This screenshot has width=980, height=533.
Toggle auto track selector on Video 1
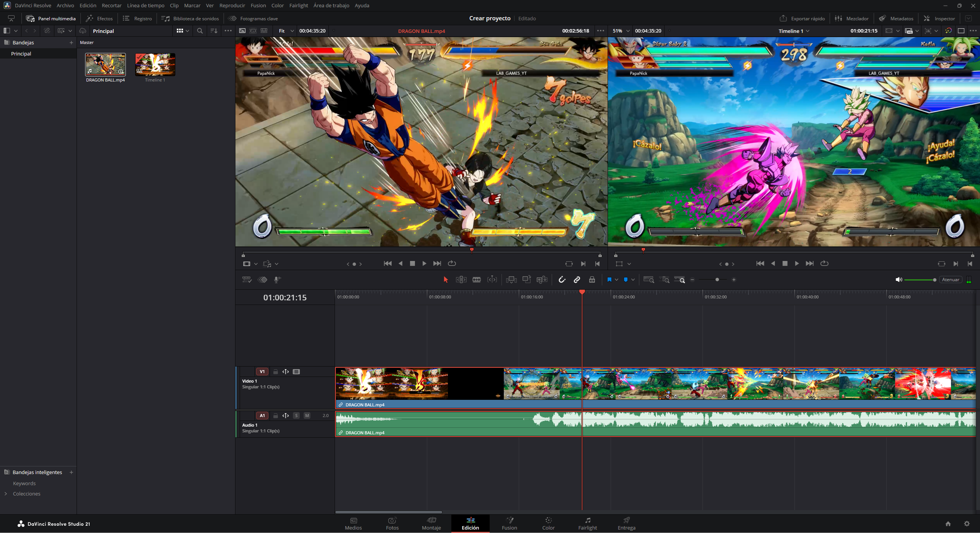(286, 372)
